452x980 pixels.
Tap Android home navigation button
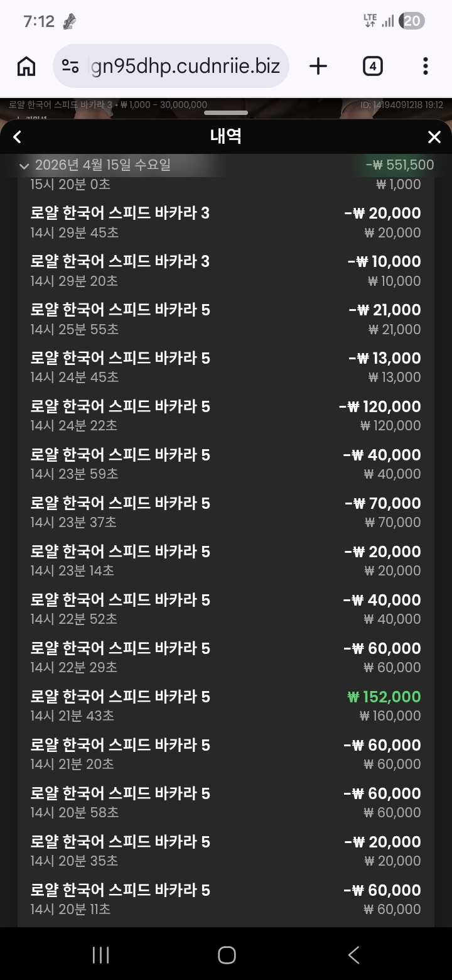pyautogui.click(x=226, y=955)
